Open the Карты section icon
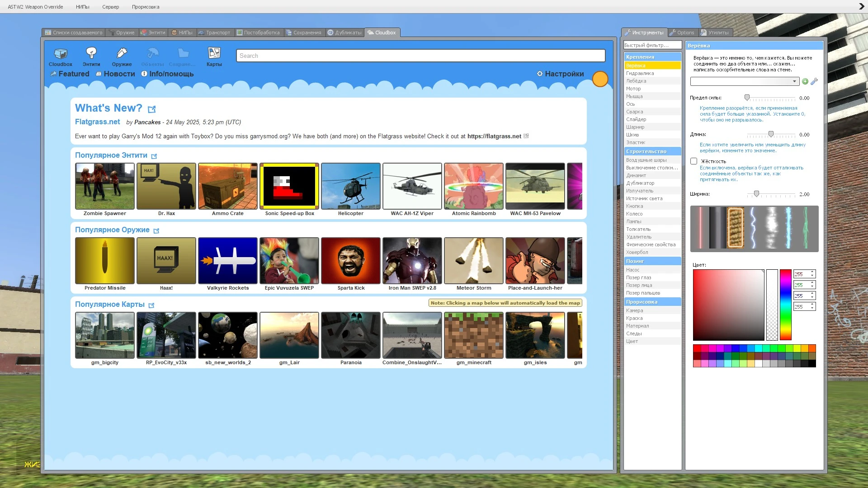 pyautogui.click(x=213, y=53)
